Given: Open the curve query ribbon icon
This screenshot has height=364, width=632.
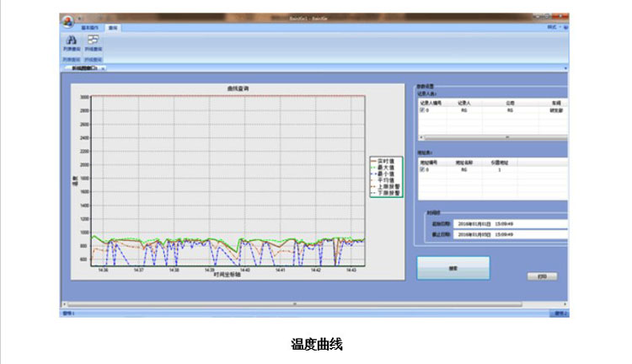Looking at the screenshot, I should tap(91, 42).
